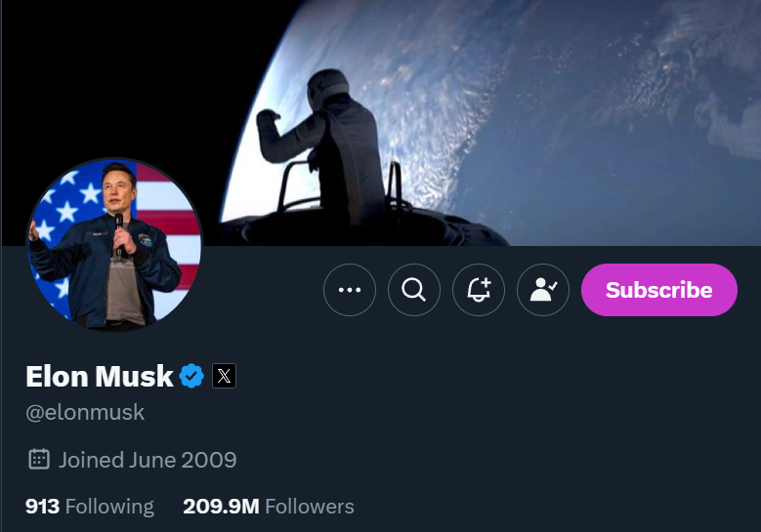Click the blue verified checkmark badge
This screenshot has height=532, width=761.
click(192, 376)
